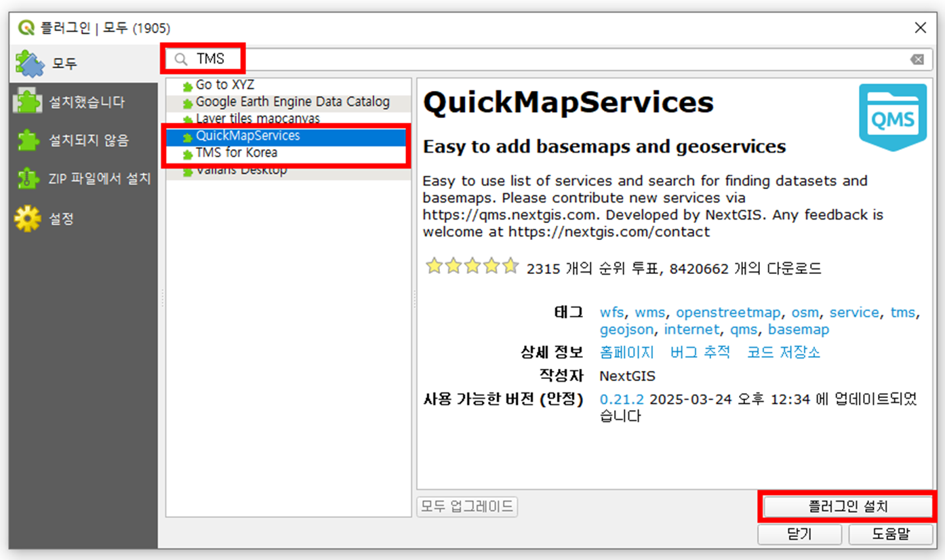The image size is (945, 560).
Task: Open the 코드 저장소 (code repository) link
Action: (x=783, y=353)
